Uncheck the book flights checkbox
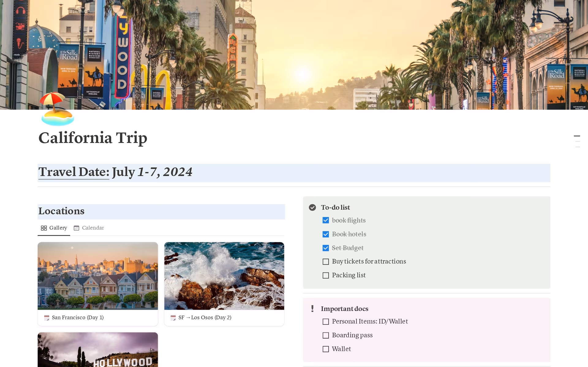This screenshot has height=367, width=588. (326, 220)
